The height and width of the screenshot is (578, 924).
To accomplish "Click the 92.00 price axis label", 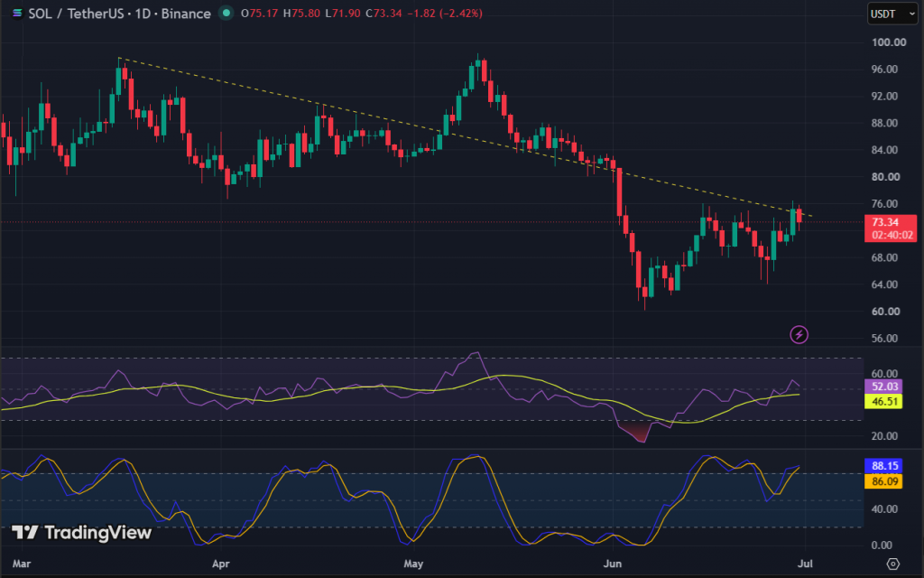I will pyautogui.click(x=884, y=96).
